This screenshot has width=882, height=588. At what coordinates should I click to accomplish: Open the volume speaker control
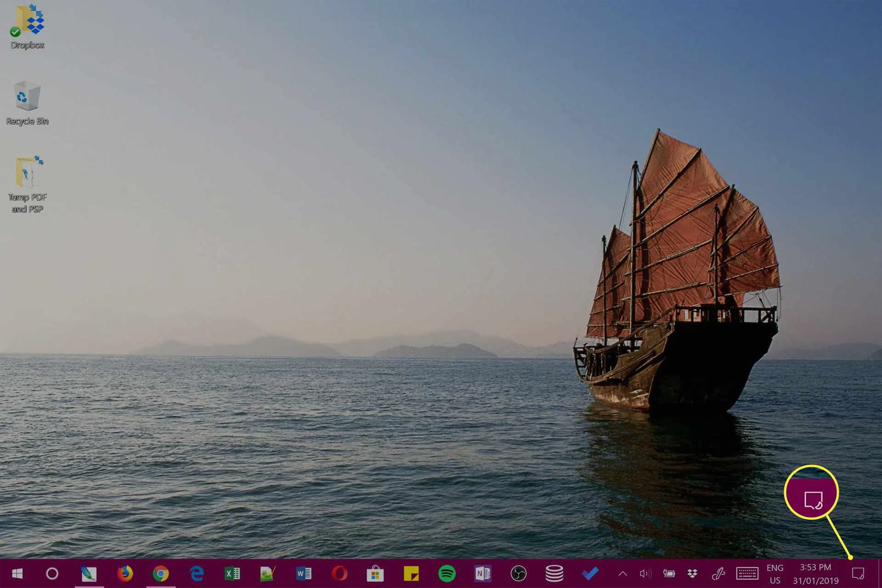point(645,573)
